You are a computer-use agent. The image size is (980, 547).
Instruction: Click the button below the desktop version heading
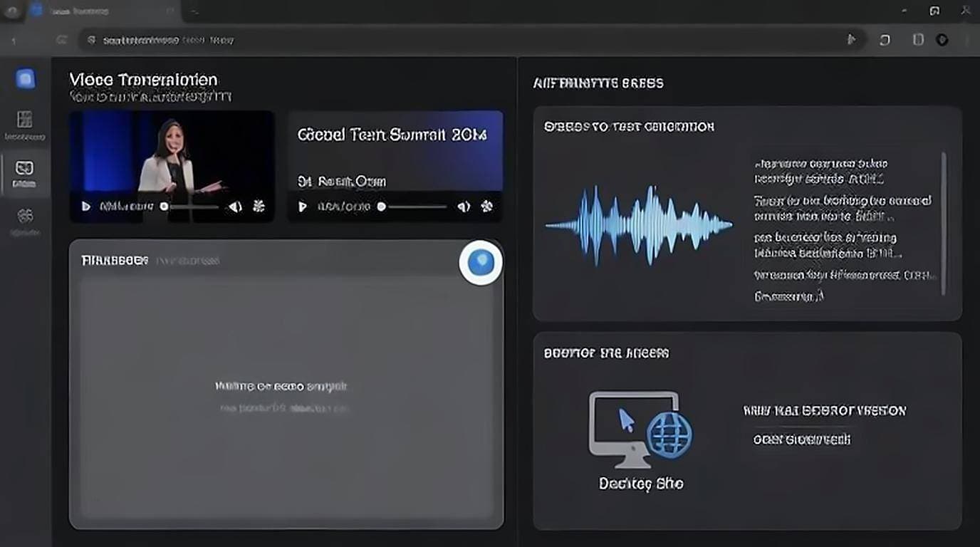click(x=802, y=439)
